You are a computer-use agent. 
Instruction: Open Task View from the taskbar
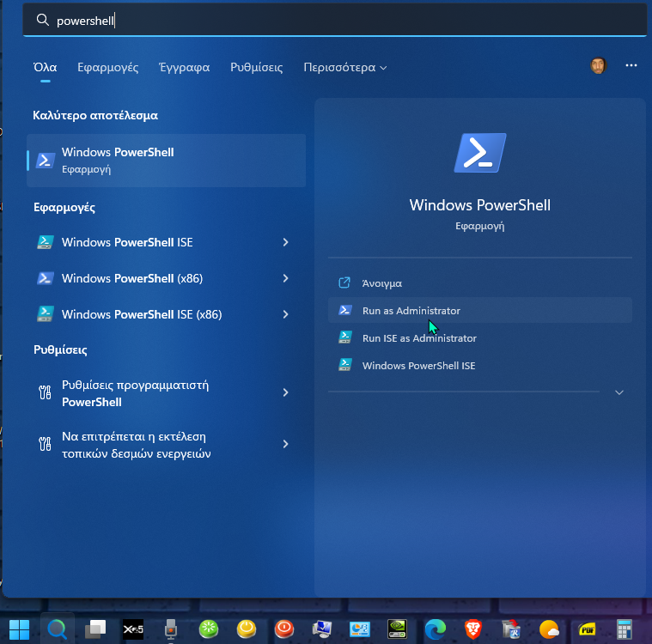click(95, 629)
